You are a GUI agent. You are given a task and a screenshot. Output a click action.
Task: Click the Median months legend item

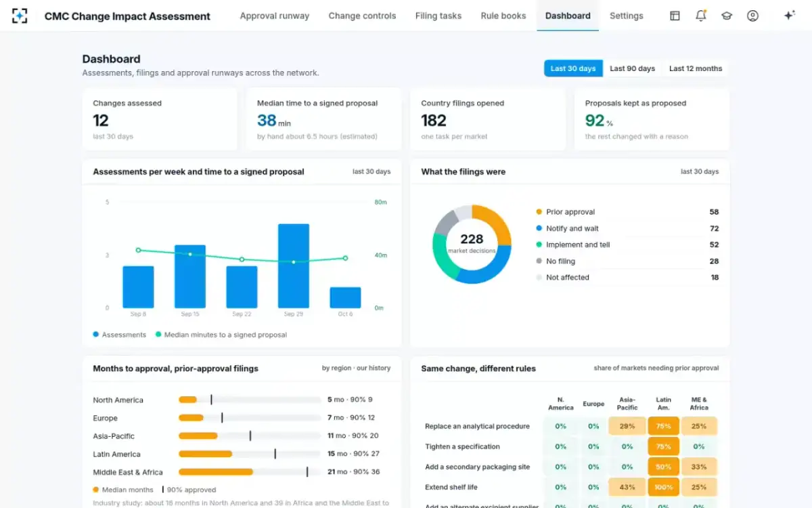pos(123,490)
